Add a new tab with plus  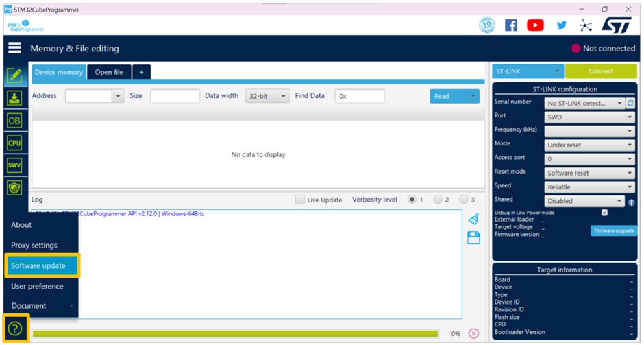click(141, 72)
